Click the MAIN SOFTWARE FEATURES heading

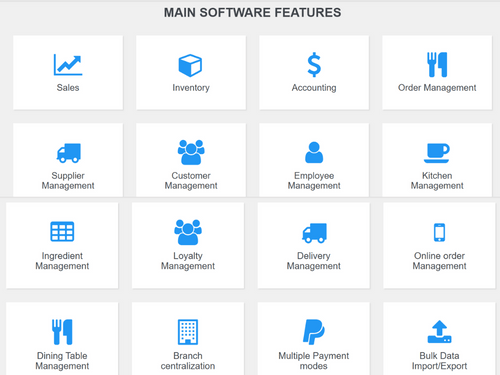[252, 13]
